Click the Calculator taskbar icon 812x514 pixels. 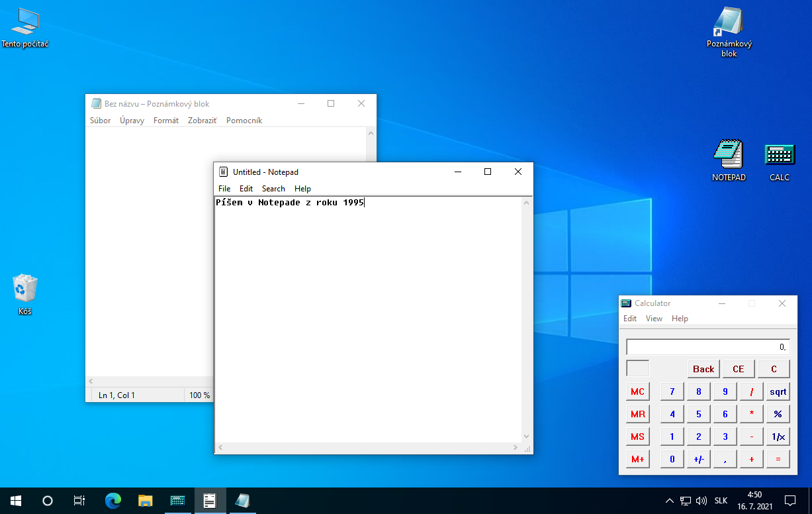click(x=177, y=501)
